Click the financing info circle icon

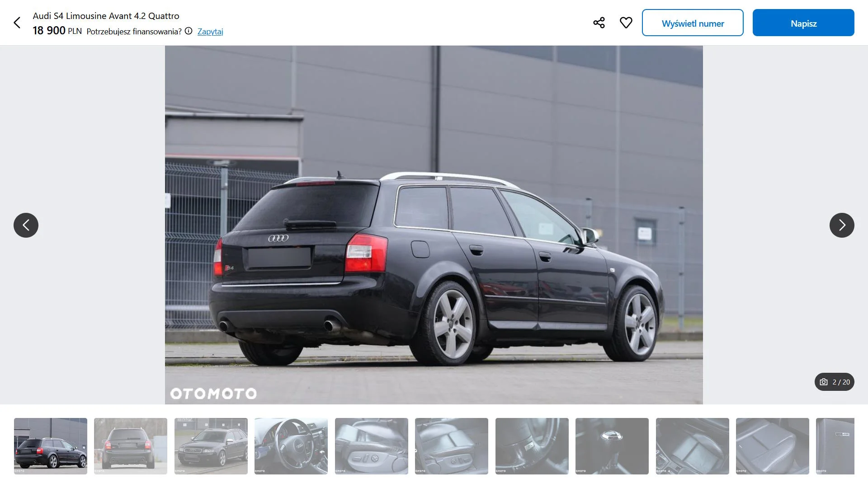189,31
